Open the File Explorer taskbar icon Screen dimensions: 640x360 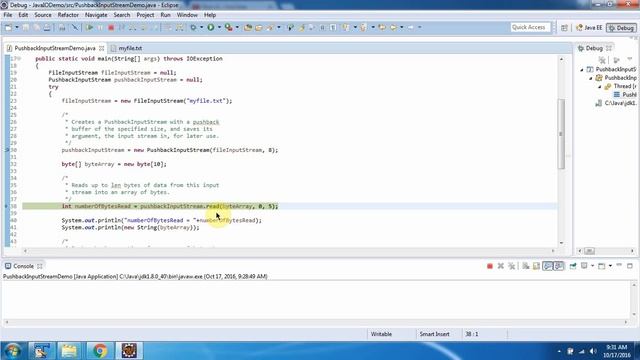click(x=69, y=351)
